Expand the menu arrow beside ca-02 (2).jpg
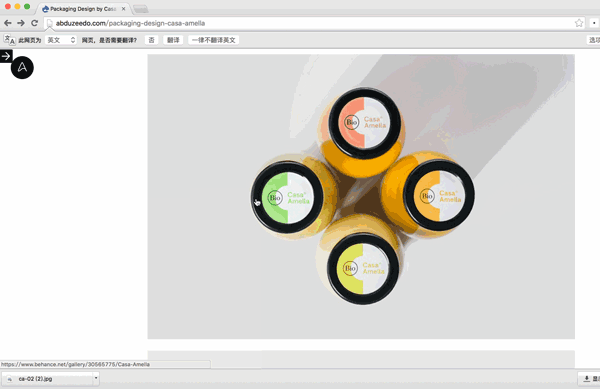Image resolution: width=600 pixels, height=389 pixels. (x=96, y=378)
